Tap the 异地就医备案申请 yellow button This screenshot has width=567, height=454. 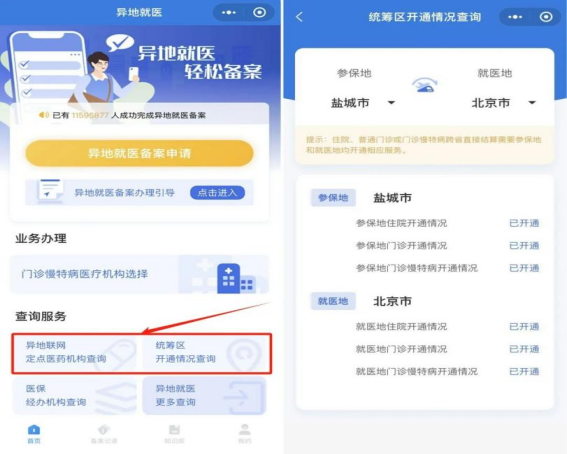click(x=139, y=153)
